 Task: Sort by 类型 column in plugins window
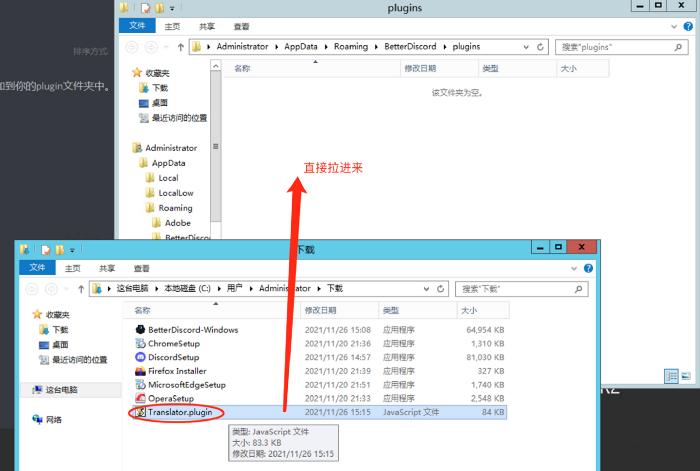click(517, 68)
